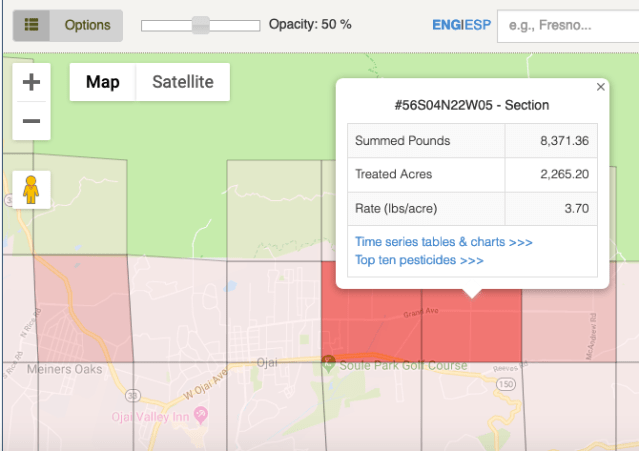Click the Street View pegman icon
The height and width of the screenshot is (451, 639).
coord(31,189)
